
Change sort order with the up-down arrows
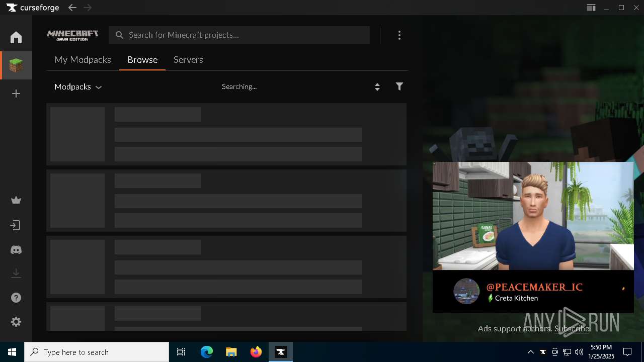(377, 86)
